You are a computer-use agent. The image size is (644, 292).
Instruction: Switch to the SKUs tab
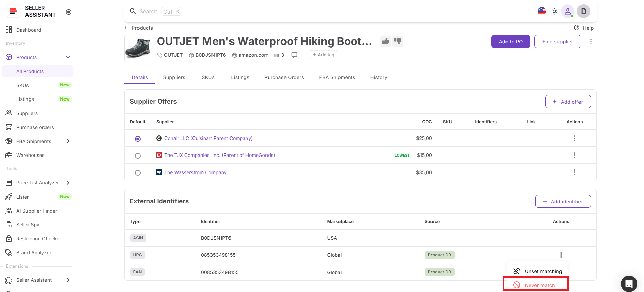[x=208, y=77]
